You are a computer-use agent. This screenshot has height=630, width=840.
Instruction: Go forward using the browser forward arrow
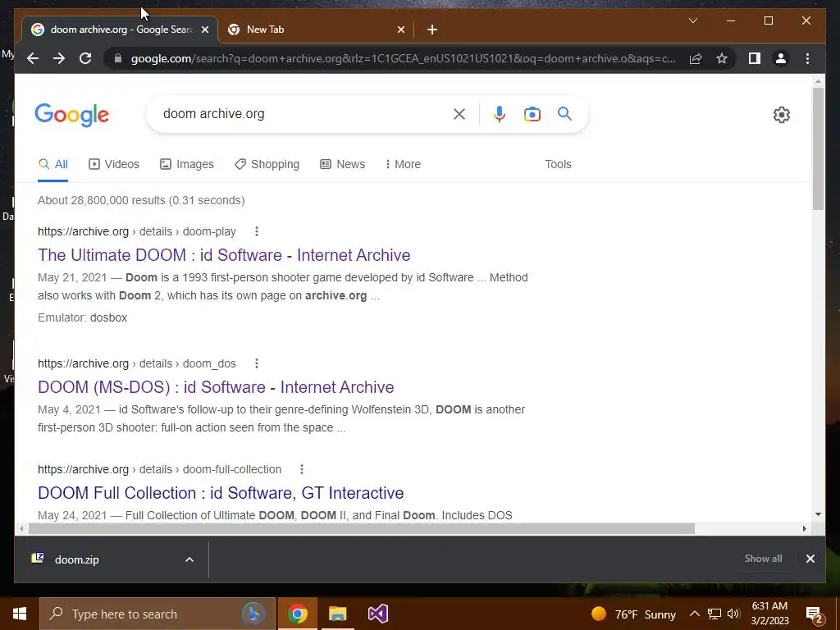tap(59, 58)
